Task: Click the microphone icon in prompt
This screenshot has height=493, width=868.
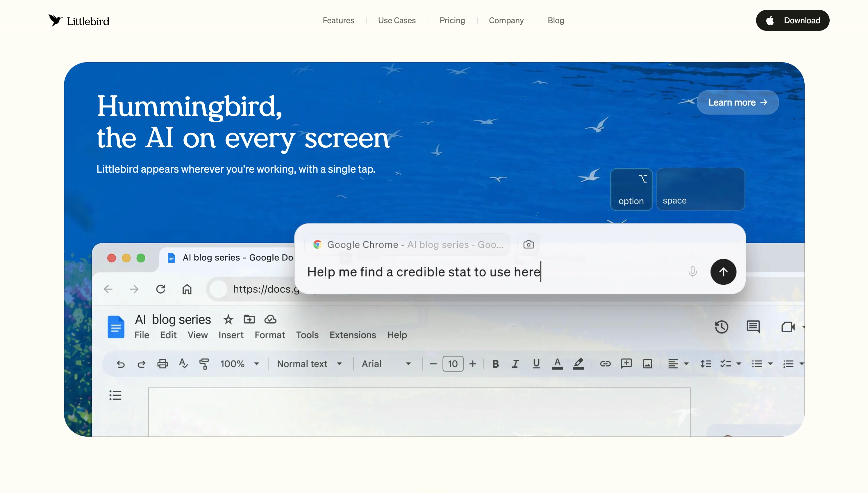Action: (x=692, y=271)
